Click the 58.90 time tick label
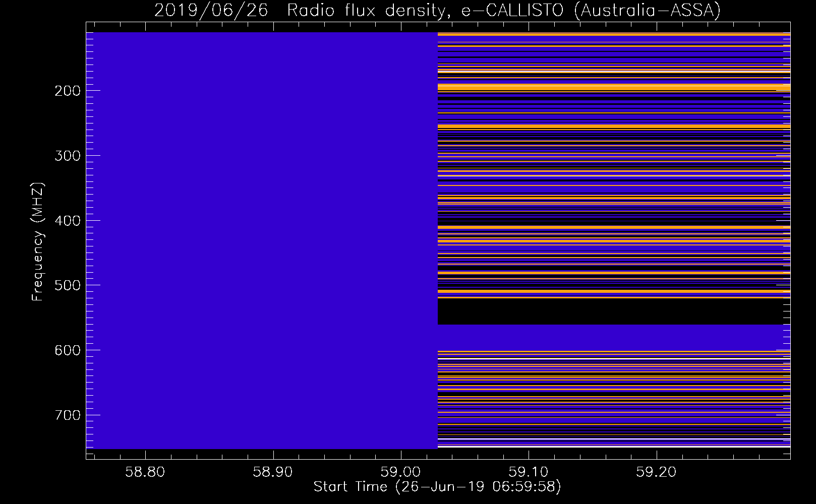The image size is (816, 504). point(273,472)
